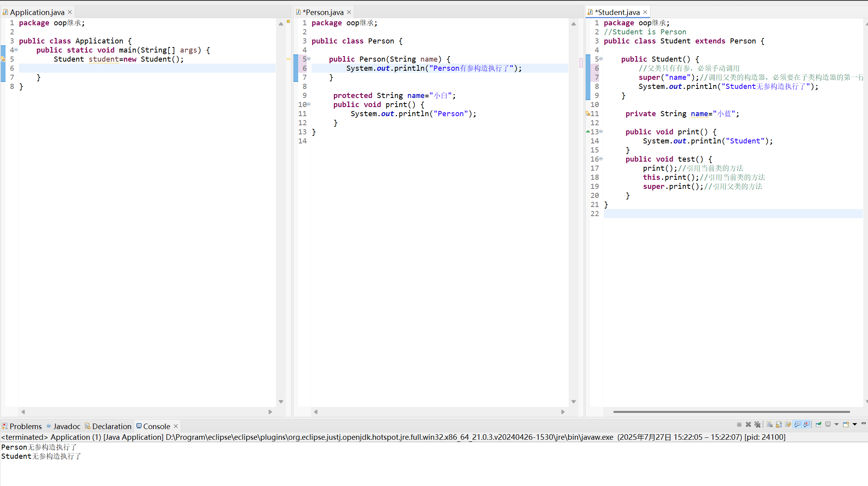
Task: Close the *Student.java tab
Action: coord(645,12)
